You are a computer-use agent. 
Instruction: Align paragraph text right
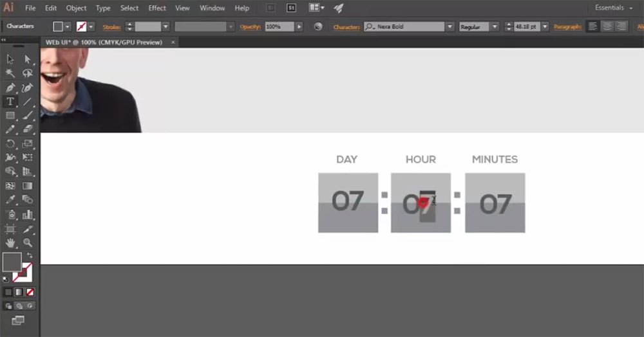(621, 26)
